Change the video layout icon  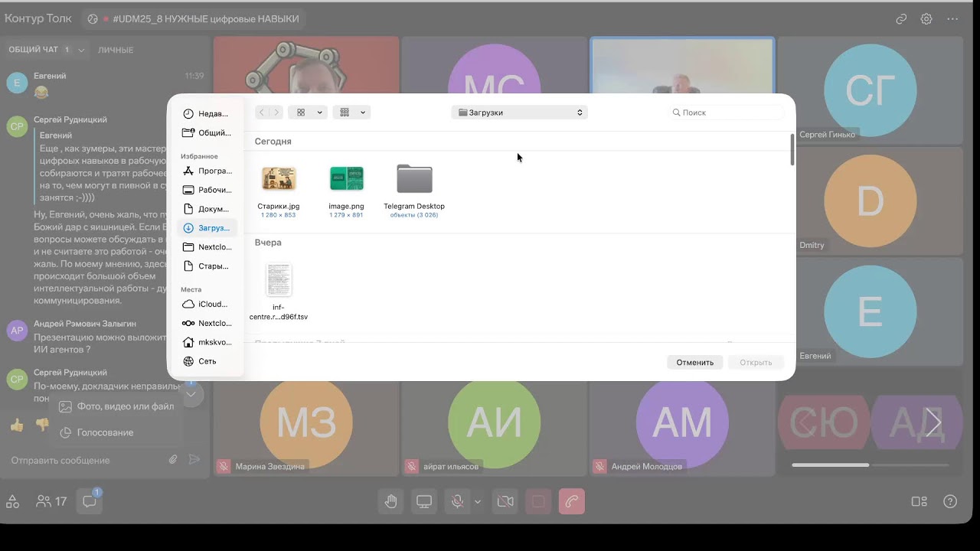(920, 502)
